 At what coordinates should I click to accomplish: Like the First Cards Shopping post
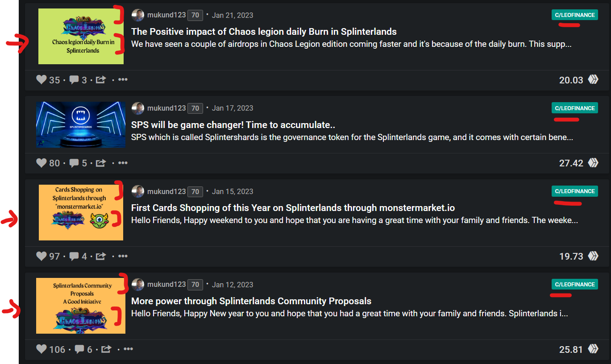pyautogui.click(x=42, y=256)
